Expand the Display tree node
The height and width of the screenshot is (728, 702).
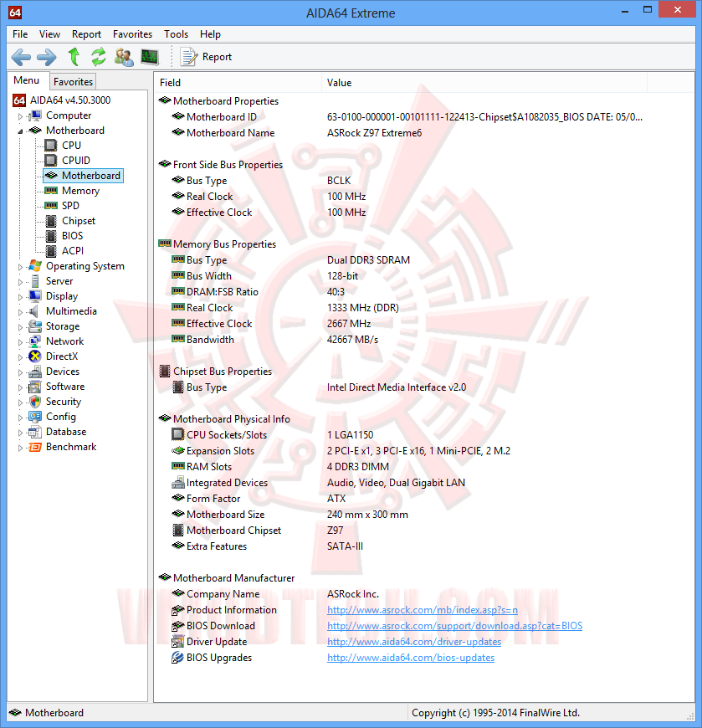point(20,297)
